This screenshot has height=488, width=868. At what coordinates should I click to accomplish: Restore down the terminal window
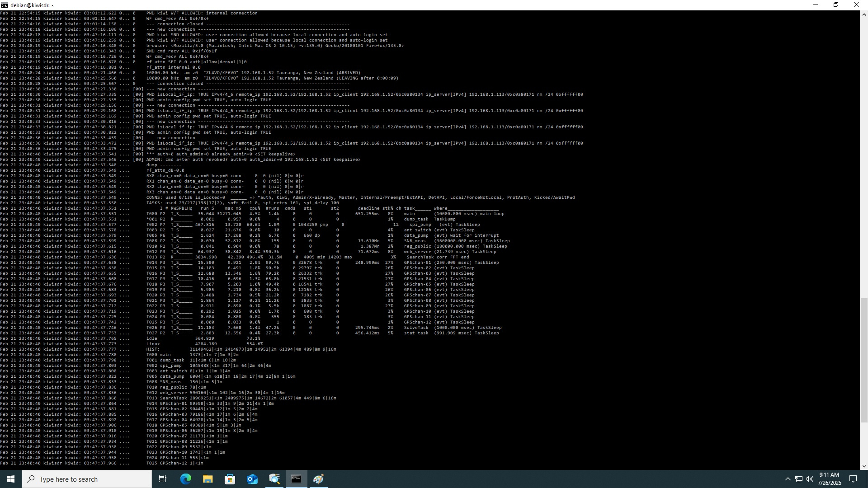coord(836,5)
